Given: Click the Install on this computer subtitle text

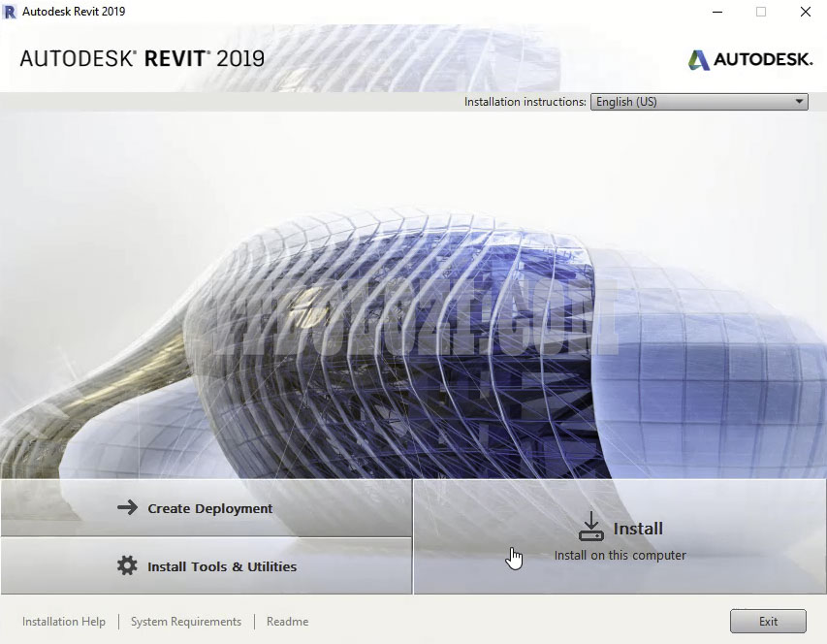Looking at the screenshot, I should (x=620, y=555).
